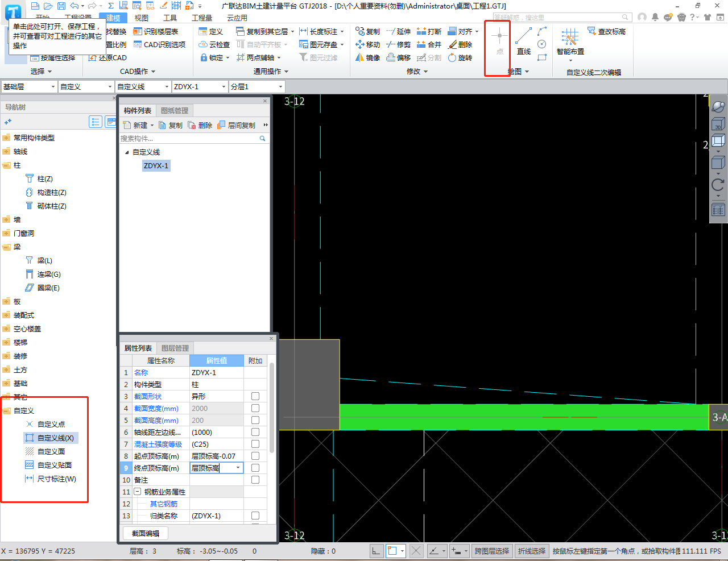Open the GTJ application main menu logo
This screenshot has width=728, height=561.
[13, 11]
